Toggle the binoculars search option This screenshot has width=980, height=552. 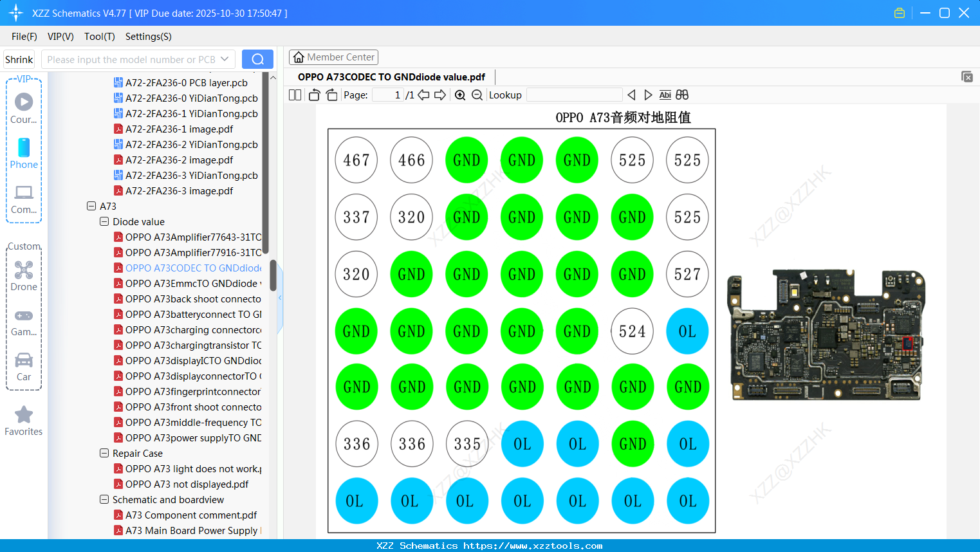click(681, 95)
